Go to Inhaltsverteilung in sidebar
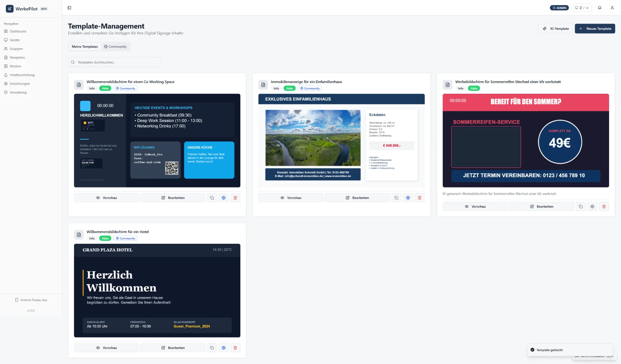Viewport: 621px width, 364px height. tap(22, 75)
